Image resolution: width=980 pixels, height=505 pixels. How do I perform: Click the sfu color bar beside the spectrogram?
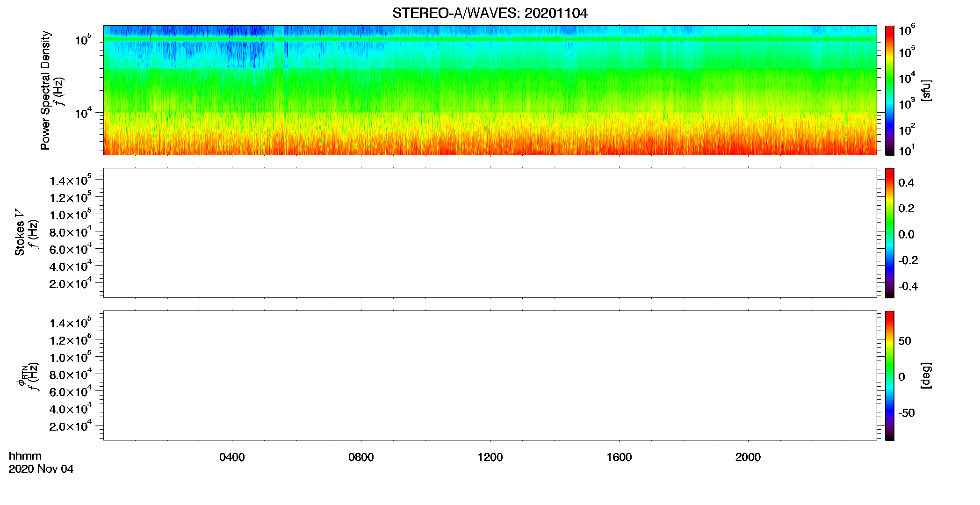point(889,90)
